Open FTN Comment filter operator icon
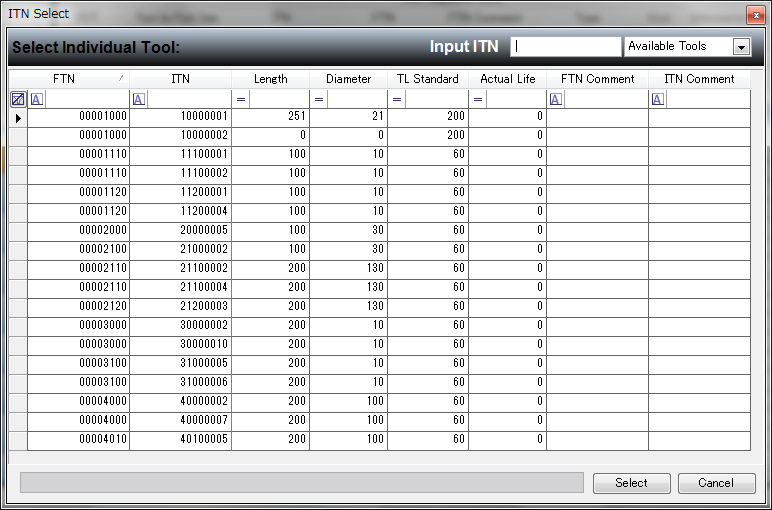Screen dimensions: 772x510 tap(556, 100)
